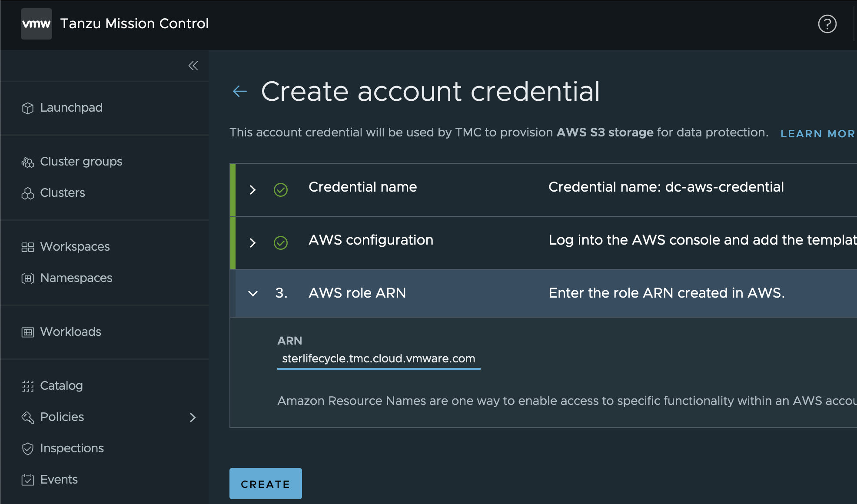Viewport: 857px width, 504px height.
Task: Select Events menu item in sidebar
Action: (58, 479)
